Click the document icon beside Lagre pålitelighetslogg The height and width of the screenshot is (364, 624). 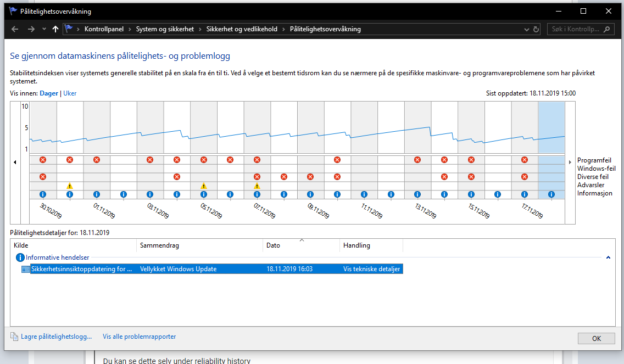[x=14, y=337]
